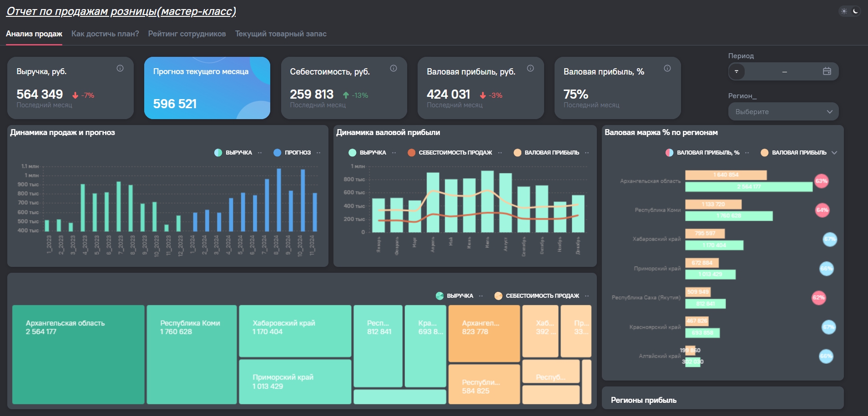This screenshot has width=868, height=416.
Task: Click the filter icon in Период field
Action: point(737,71)
